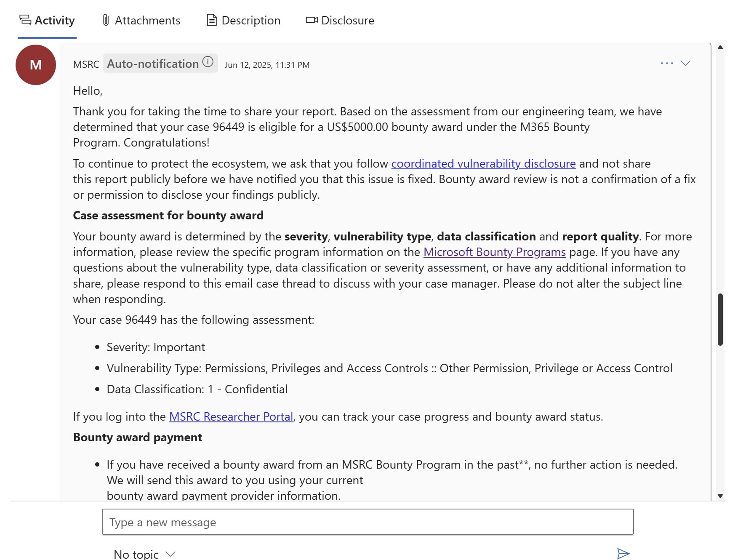Click the Hello, greeting line
730x560 pixels.
[x=88, y=91]
